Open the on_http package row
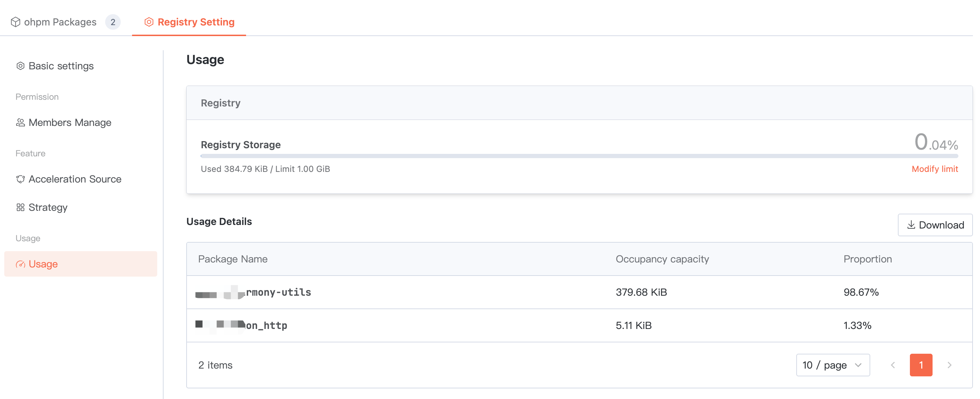The width and height of the screenshot is (980, 399). point(266,326)
